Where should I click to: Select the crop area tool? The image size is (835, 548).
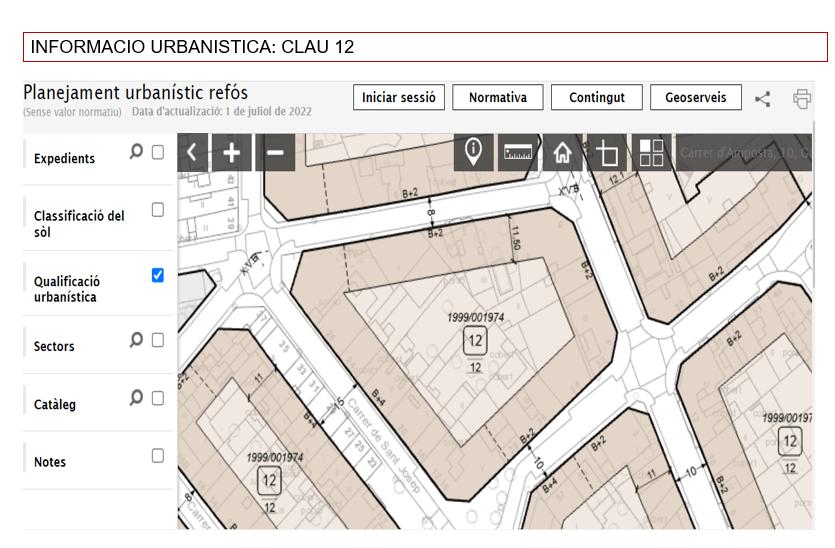pos(607,153)
